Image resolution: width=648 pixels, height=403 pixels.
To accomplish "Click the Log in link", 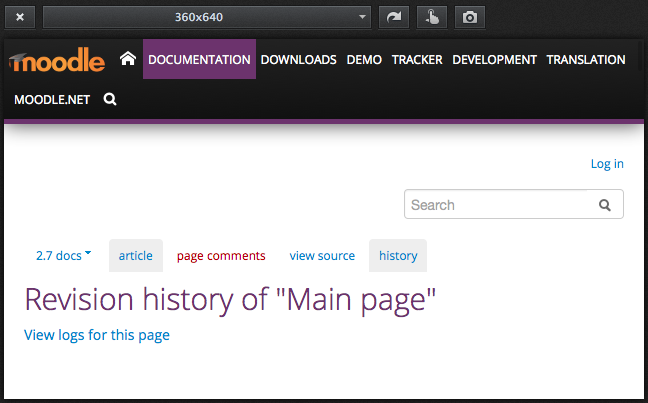I will 607,164.
